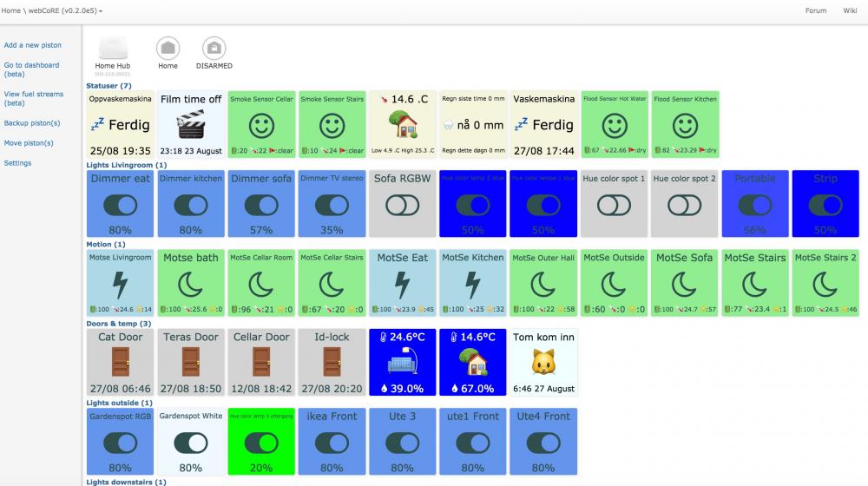
Task: Open the Wiki menu item
Action: (850, 10)
